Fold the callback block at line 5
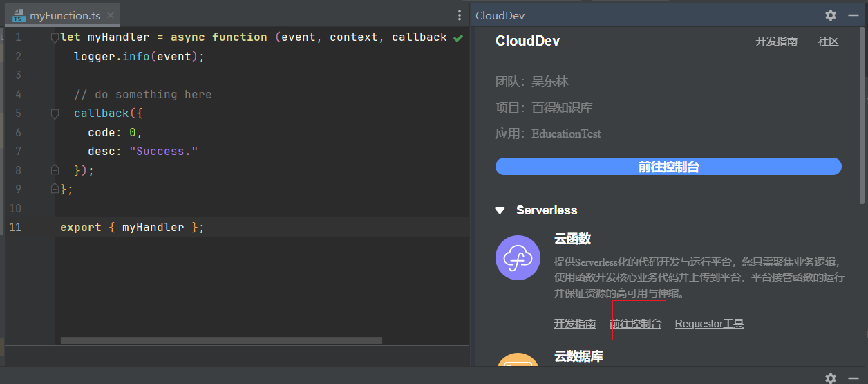 [x=55, y=113]
